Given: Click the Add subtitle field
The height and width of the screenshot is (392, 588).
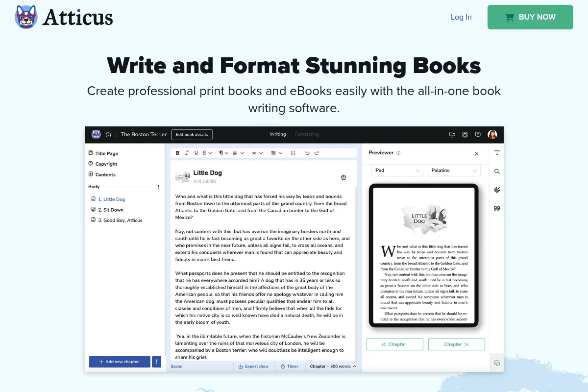Looking at the screenshot, I should click(x=205, y=181).
